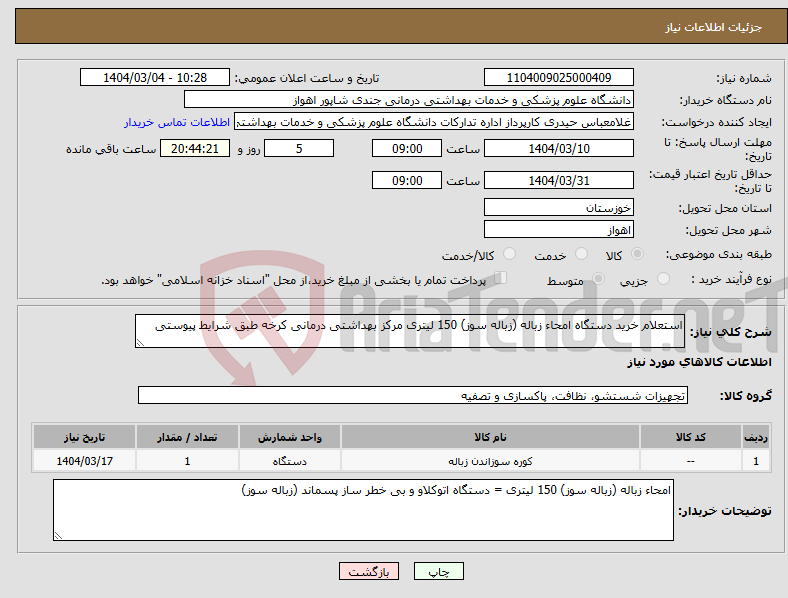
Task: Click the resize grip of description textarea
Action: [x=140, y=343]
